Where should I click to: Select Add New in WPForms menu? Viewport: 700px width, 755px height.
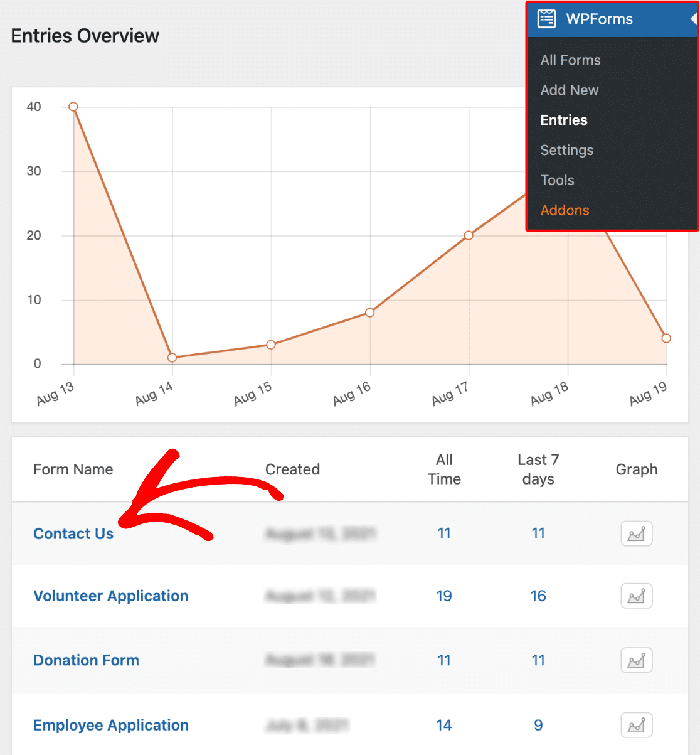[570, 90]
